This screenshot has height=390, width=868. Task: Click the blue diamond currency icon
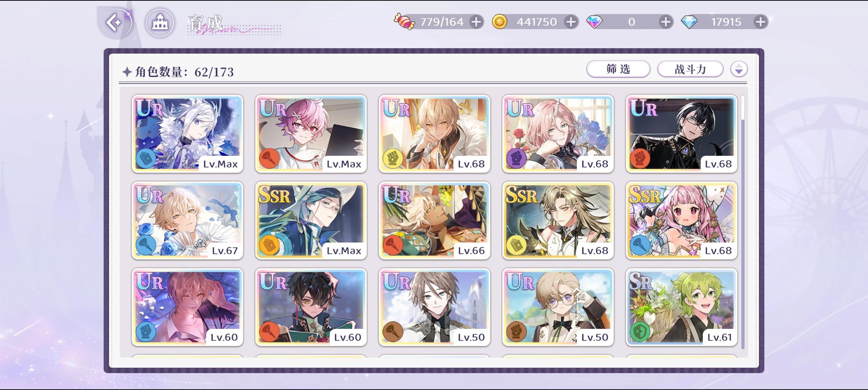pos(689,22)
